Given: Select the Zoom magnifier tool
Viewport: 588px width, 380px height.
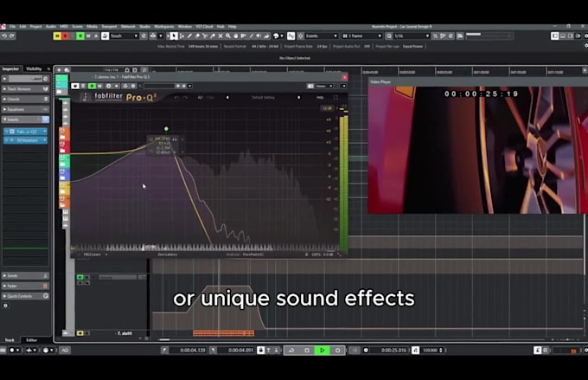Looking at the screenshot, I should coord(228,36).
